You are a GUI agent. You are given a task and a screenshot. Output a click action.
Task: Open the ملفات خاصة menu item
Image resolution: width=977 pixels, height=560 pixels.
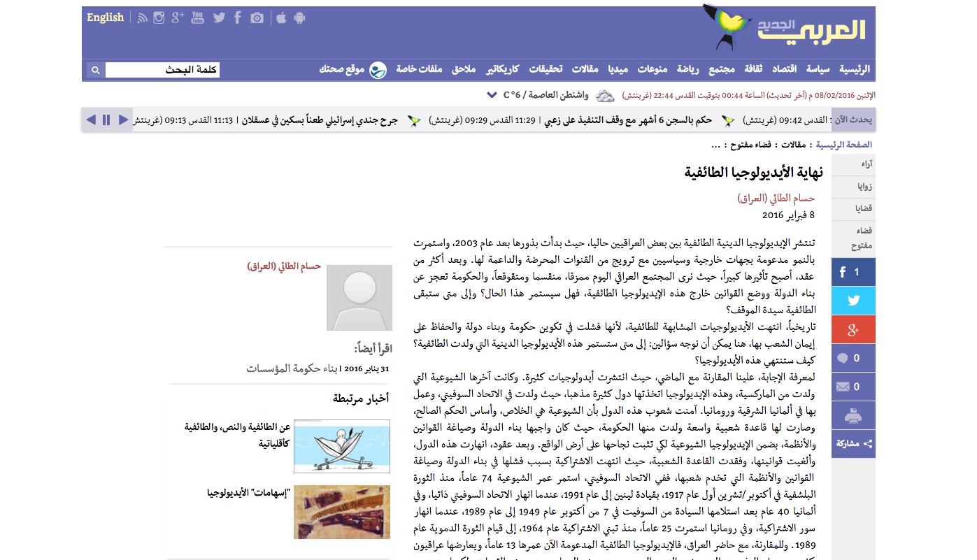[420, 69]
